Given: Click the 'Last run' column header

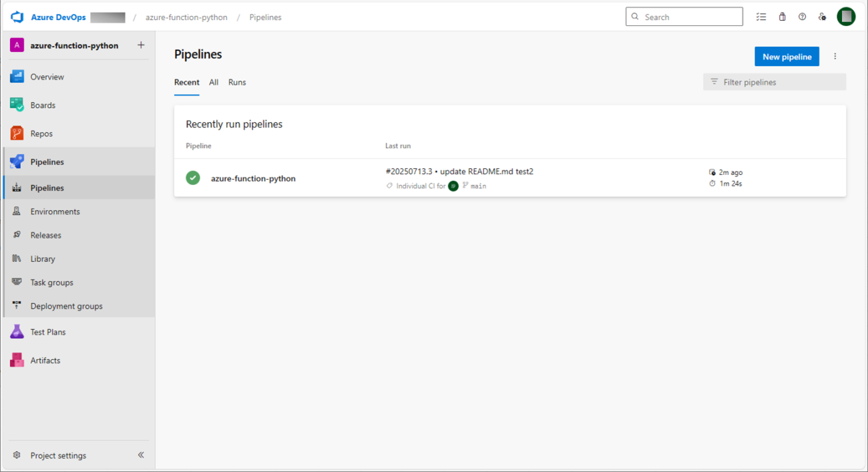Looking at the screenshot, I should [398, 146].
